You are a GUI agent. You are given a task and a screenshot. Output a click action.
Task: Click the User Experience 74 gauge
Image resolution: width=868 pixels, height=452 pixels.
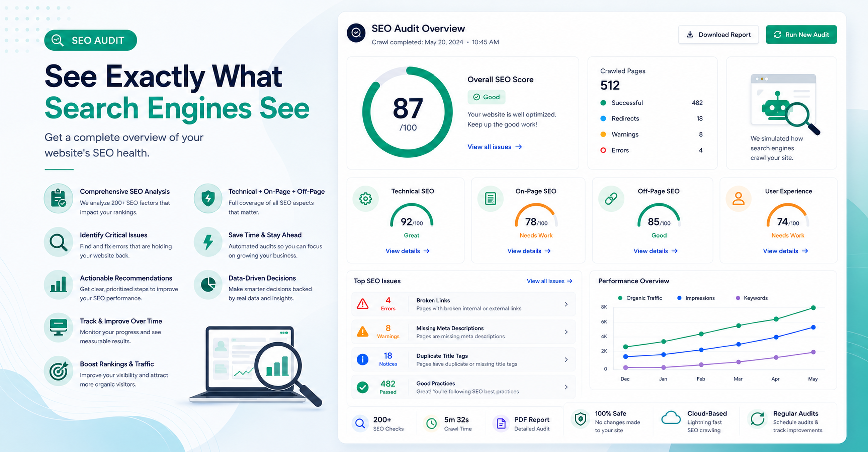[788, 216]
